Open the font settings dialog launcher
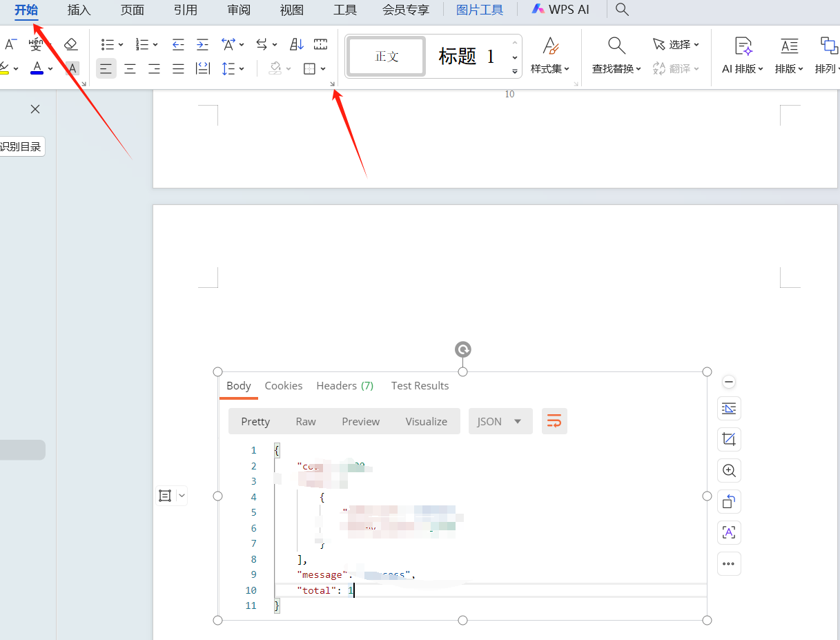The height and width of the screenshot is (640, 840). click(x=84, y=84)
